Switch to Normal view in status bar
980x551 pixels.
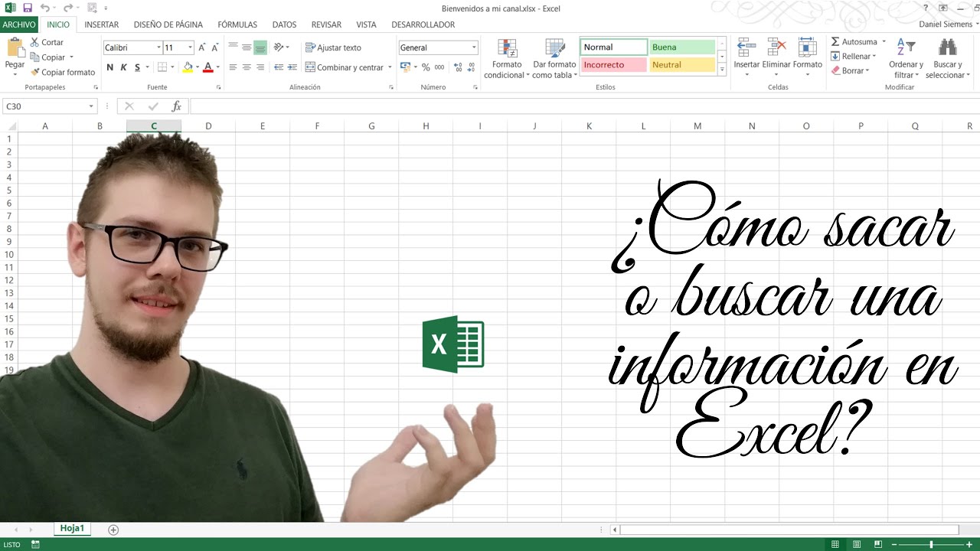click(835, 544)
